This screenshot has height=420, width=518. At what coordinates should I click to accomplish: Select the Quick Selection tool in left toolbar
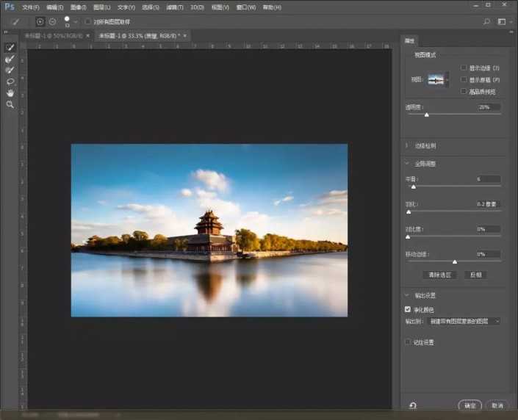click(10, 47)
